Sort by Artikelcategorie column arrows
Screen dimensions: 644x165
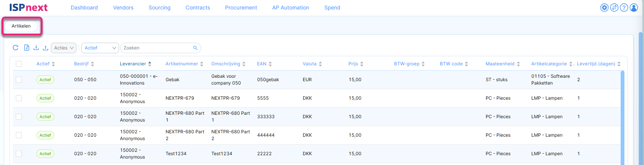(571, 64)
